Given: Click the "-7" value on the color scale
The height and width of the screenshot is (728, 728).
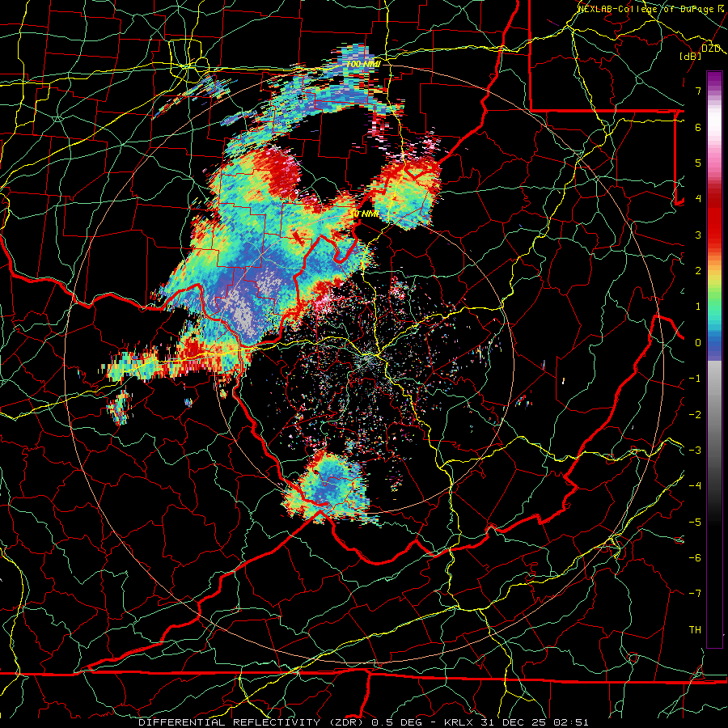Looking at the screenshot, I should [695, 594].
